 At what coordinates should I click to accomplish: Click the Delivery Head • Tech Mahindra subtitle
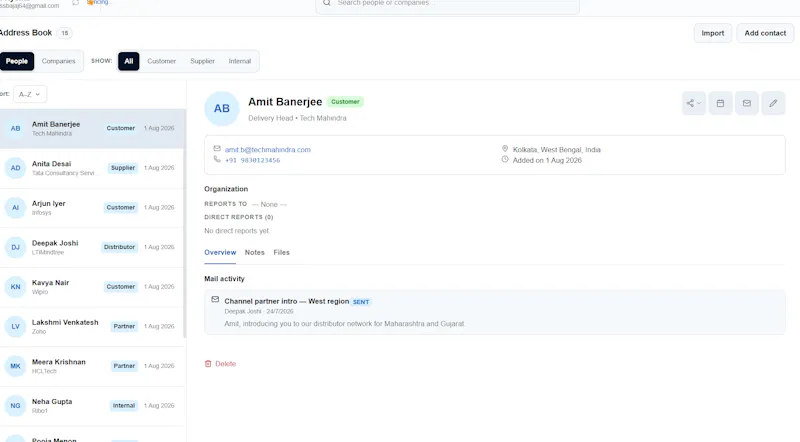click(x=297, y=118)
